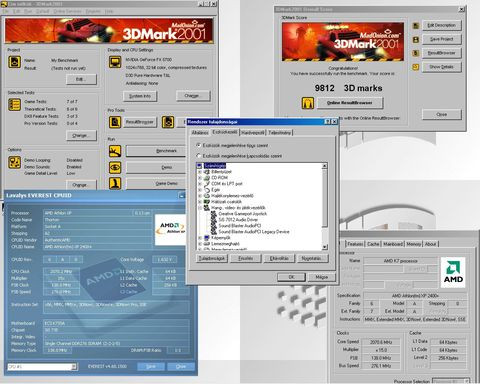Click the joystick icon next to Game Demo
Screen dimensions: 480x384
coord(115,183)
